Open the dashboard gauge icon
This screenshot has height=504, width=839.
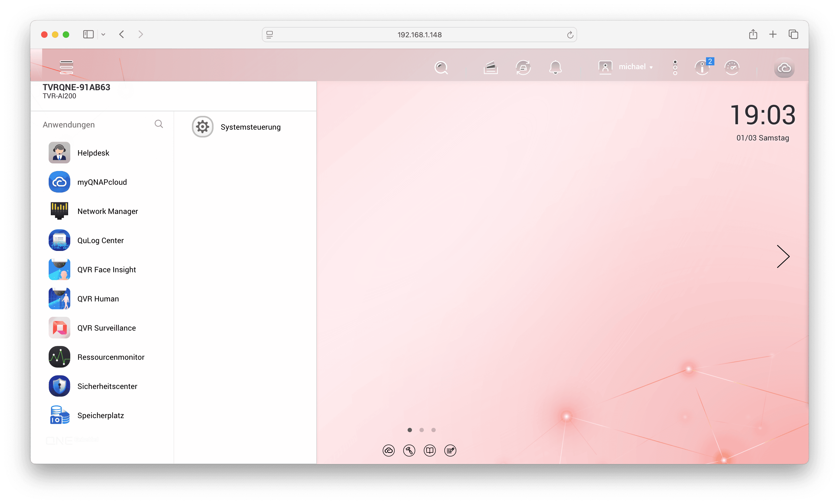(732, 68)
